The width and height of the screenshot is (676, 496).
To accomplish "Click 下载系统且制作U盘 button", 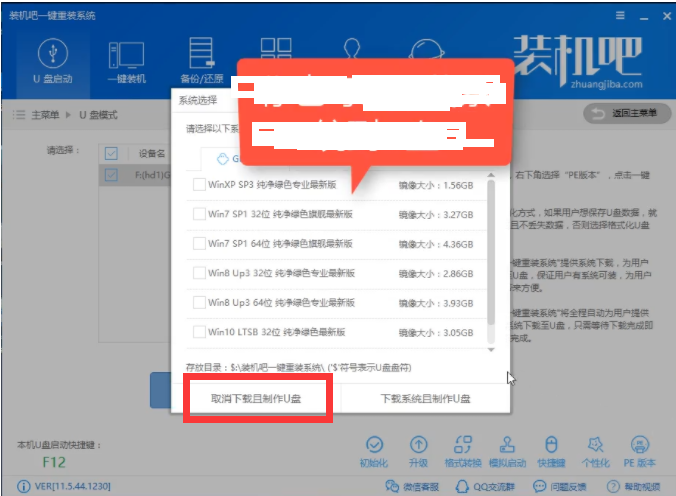I will click(425, 399).
